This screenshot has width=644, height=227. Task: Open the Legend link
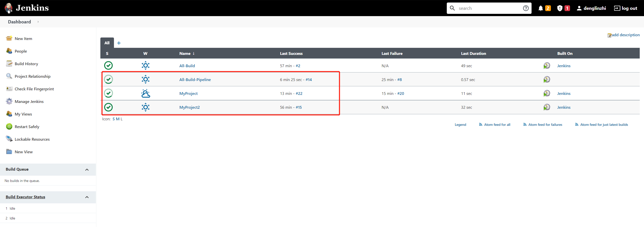[460, 125]
